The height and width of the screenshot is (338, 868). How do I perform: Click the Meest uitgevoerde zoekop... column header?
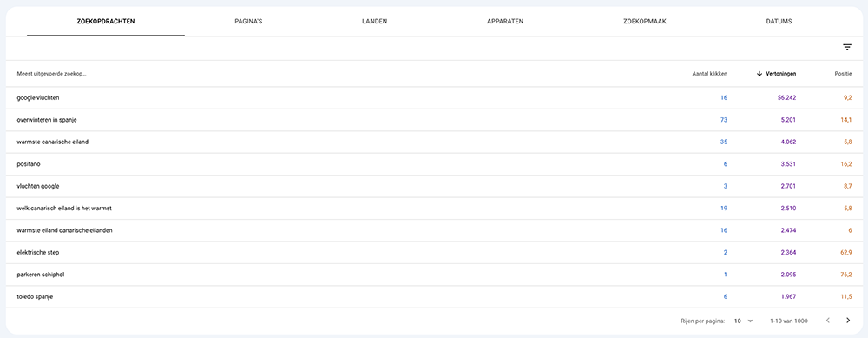51,74
